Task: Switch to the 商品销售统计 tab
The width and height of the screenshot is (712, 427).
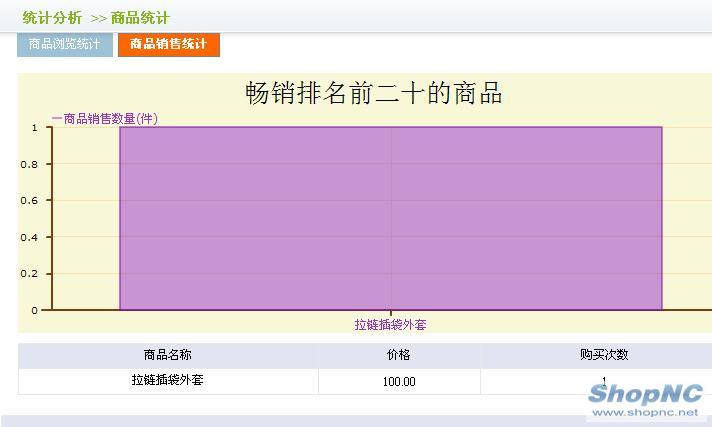Action: click(x=168, y=45)
